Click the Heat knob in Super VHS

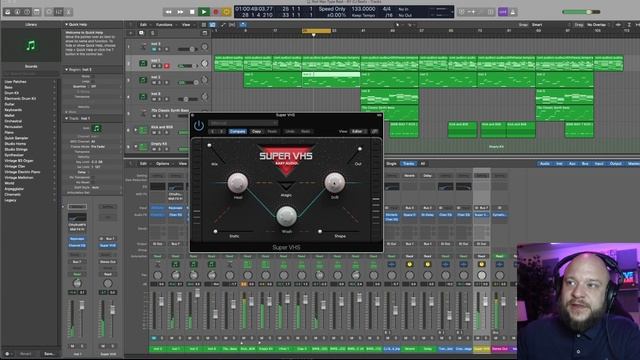(x=238, y=182)
